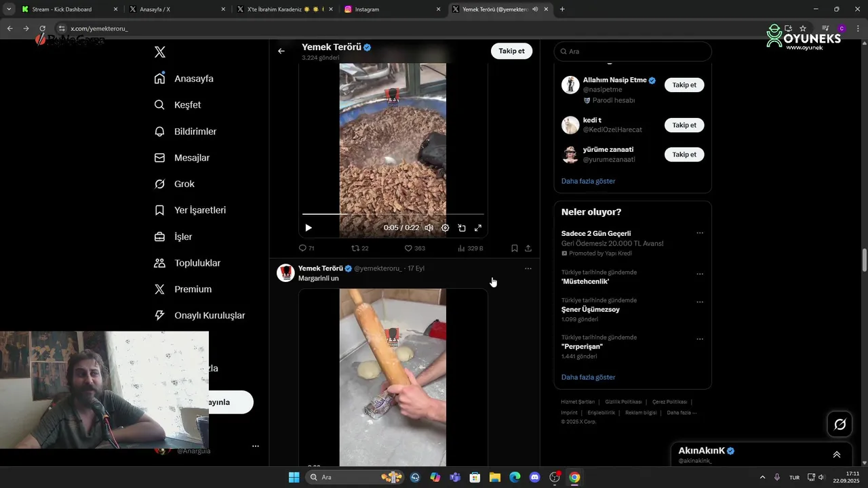Viewport: 868px width, 488px height.
Task: Open Discord from the taskbar
Action: tap(534, 477)
